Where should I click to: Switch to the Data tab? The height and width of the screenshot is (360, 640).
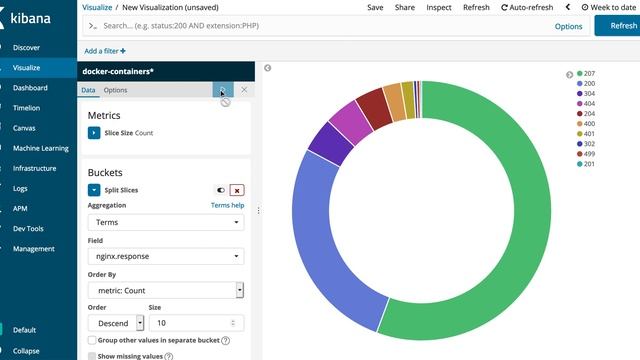tap(88, 90)
